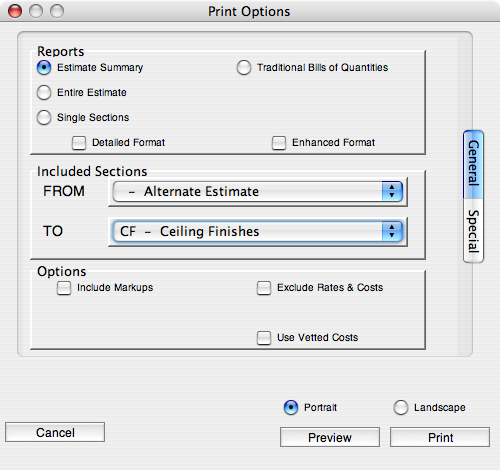Viewport: 500px width, 470px height.
Task: Click the TO dropdown stepper arrows
Action: pos(392,232)
